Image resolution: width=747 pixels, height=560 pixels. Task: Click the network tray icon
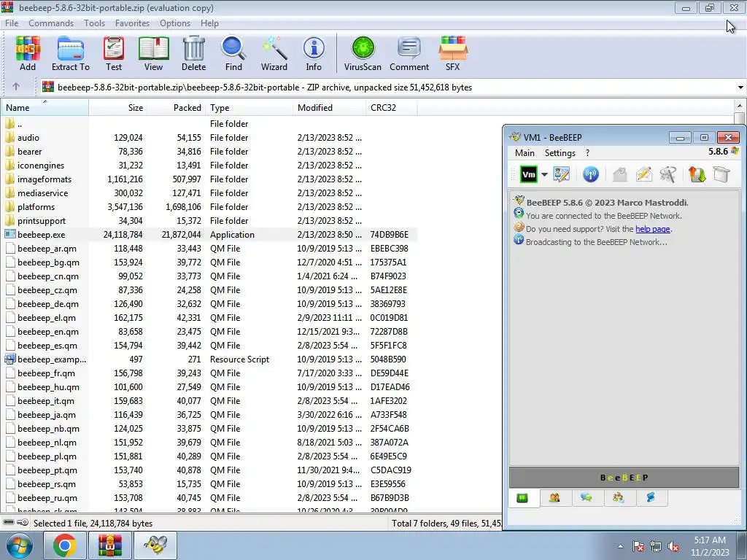pos(656,547)
